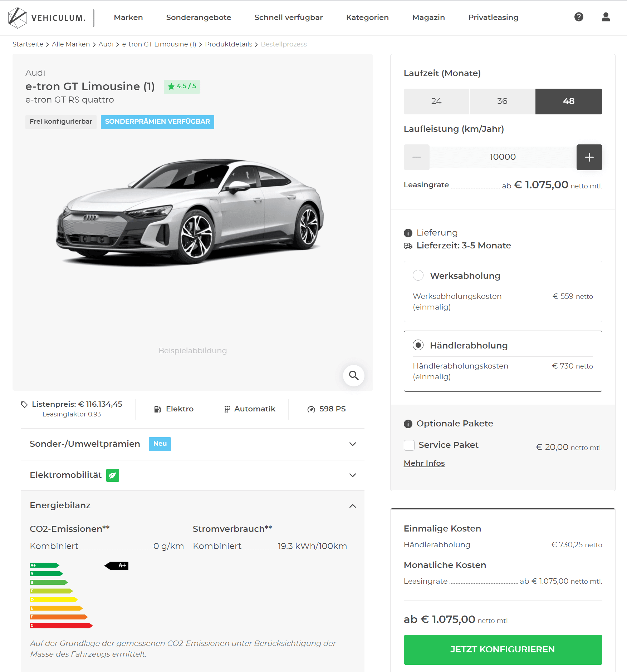Expand the Elektromobilität section chevron
Viewport: 627px width, 672px height.
[353, 475]
